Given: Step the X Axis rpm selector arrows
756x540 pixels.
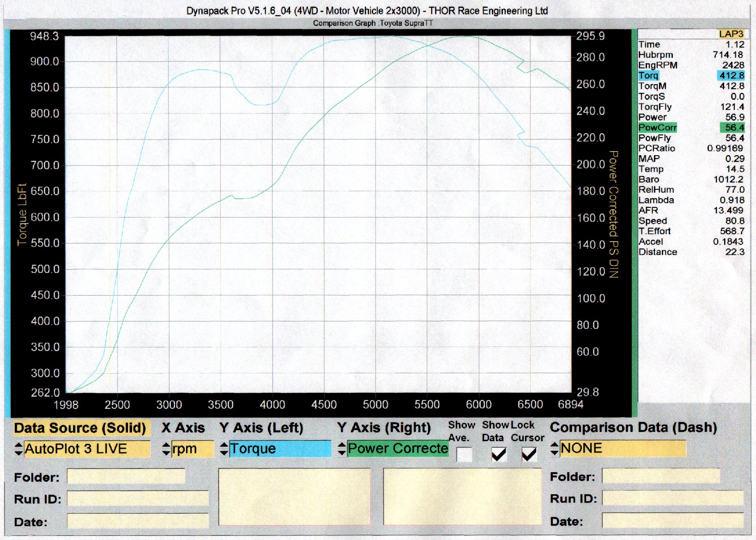Looking at the screenshot, I should 166,449.
